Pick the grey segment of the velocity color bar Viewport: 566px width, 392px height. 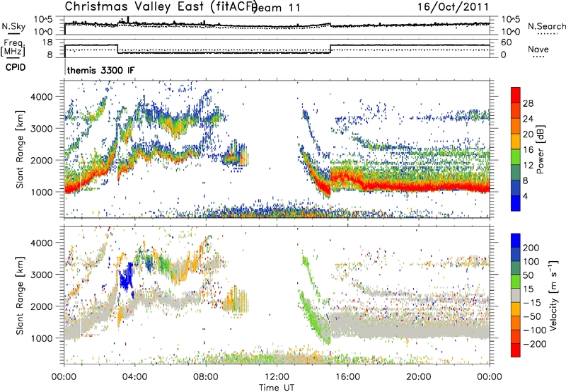(516, 295)
